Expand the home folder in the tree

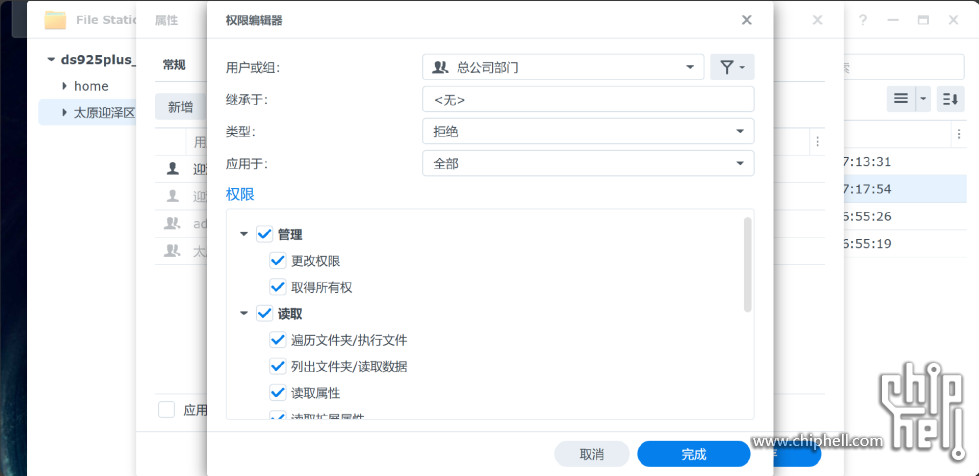click(x=64, y=86)
